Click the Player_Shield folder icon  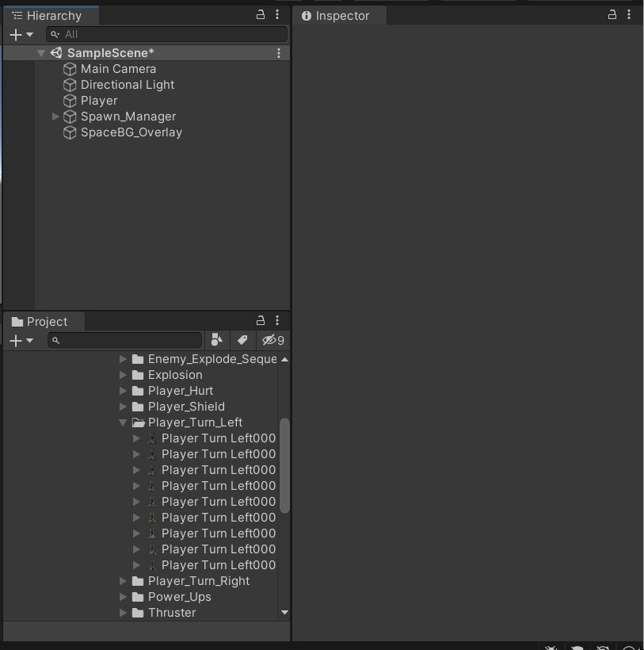138,407
